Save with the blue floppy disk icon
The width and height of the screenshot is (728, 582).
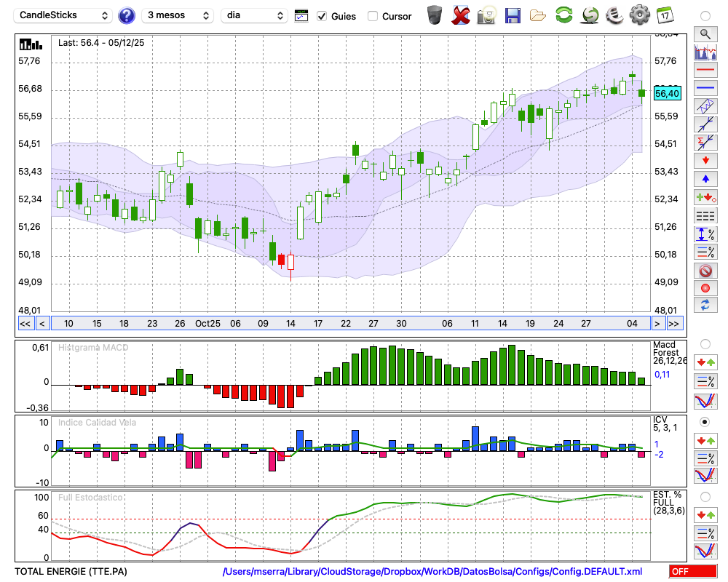[513, 15]
